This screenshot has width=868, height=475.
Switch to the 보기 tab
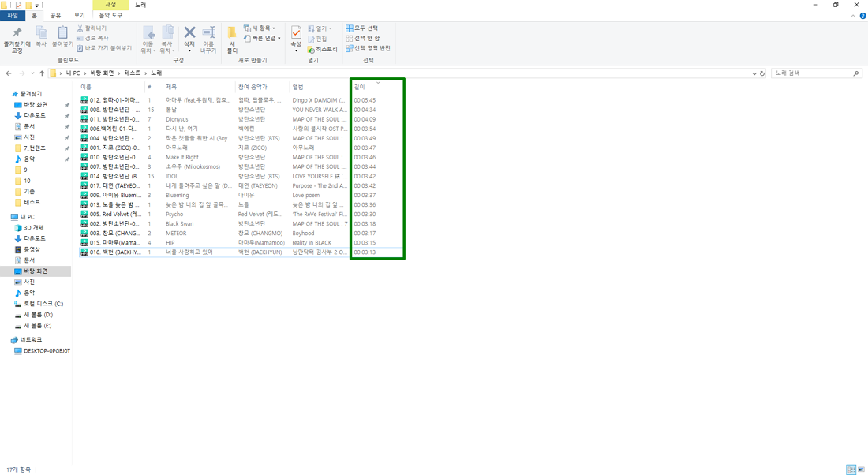point(79,16)
